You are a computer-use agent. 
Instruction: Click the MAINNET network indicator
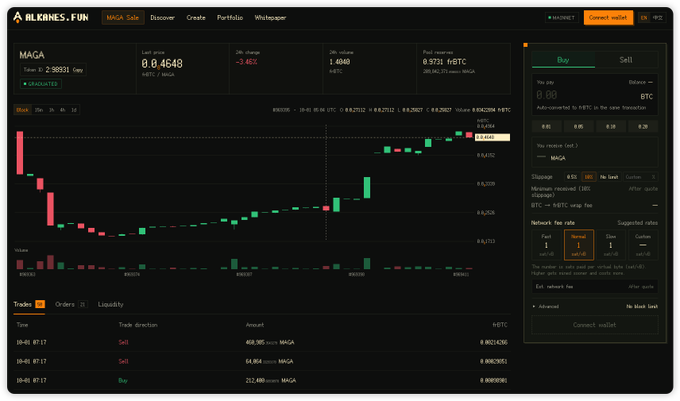click(x=562, y=18)
